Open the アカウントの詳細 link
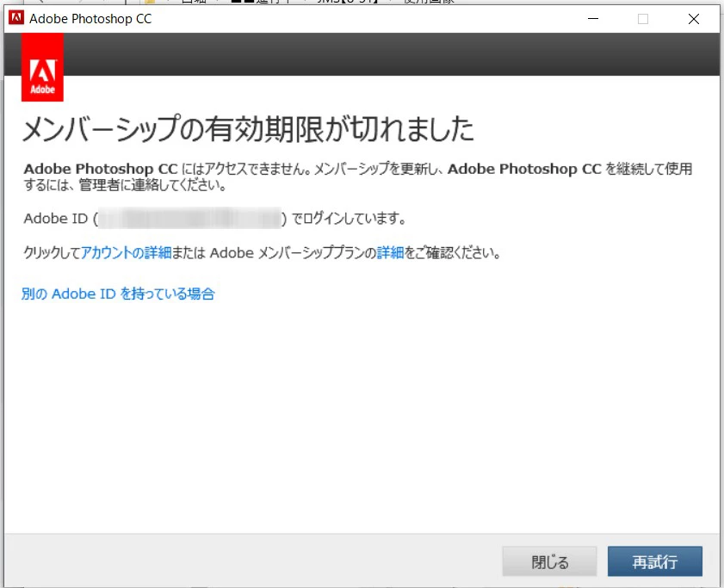Image resolution: width=724 pixels, height=588 pixels. coord(126,252)
